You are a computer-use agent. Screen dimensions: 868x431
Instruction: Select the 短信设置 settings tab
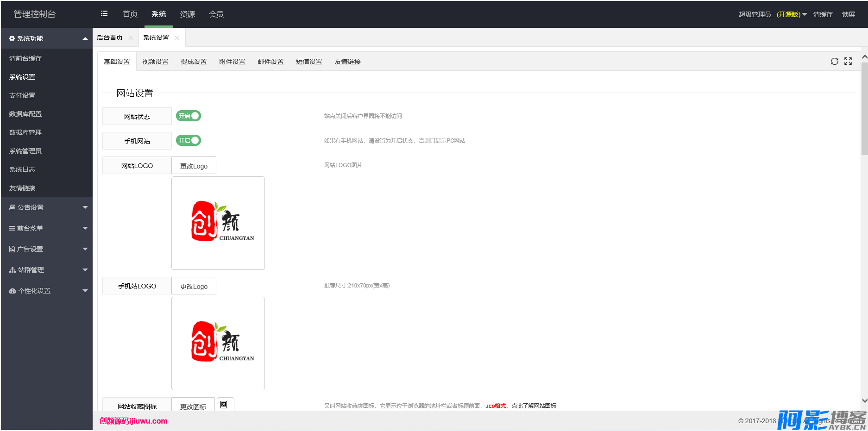(x=309, y=62)
